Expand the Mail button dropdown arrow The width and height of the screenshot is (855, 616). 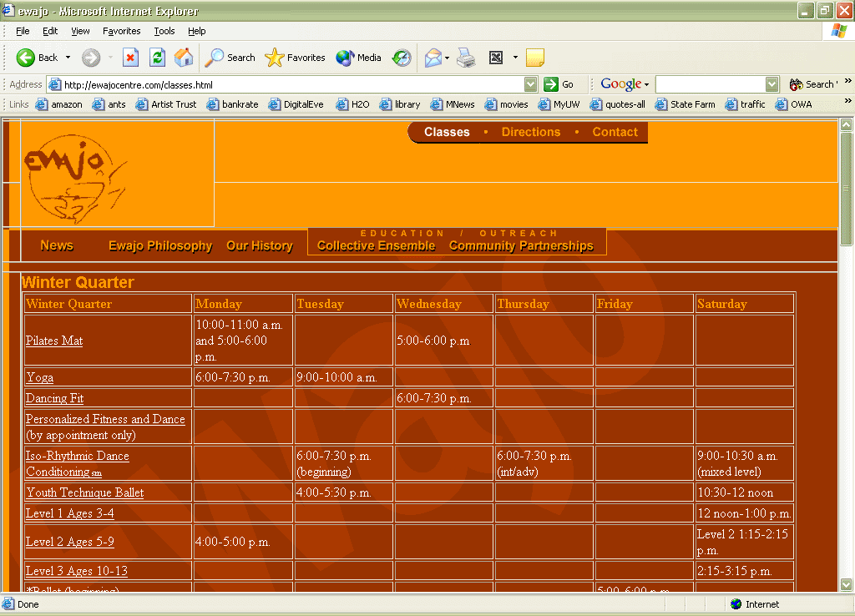tap(448, 58)
